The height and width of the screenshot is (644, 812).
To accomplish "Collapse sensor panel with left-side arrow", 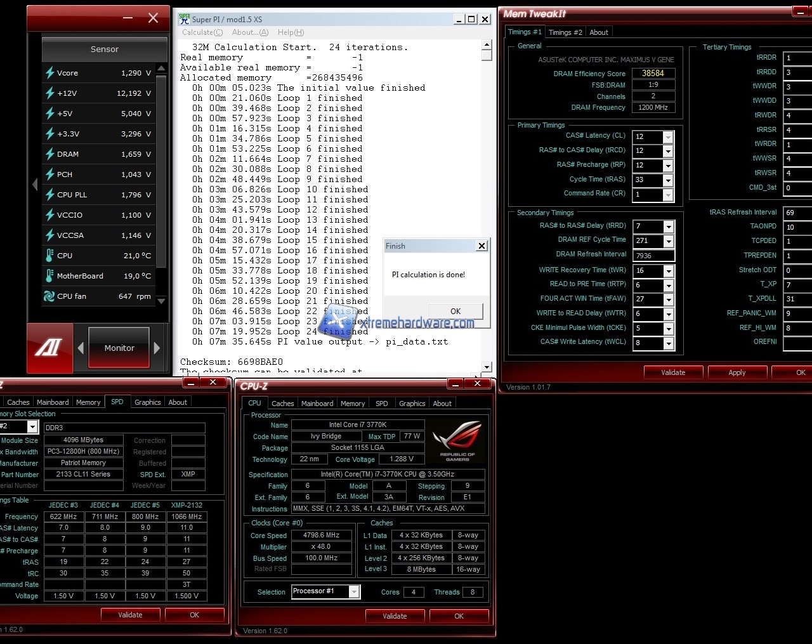I will click(35, 184).
